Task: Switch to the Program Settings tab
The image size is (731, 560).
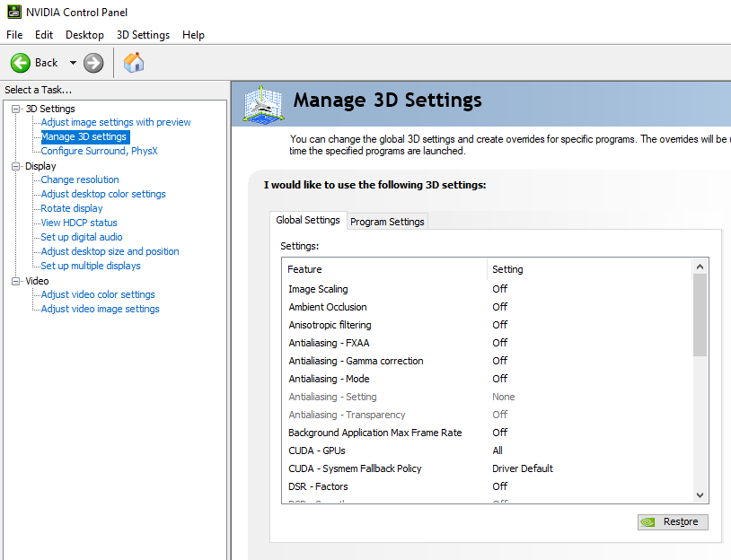Action: [x=387, y=222]
